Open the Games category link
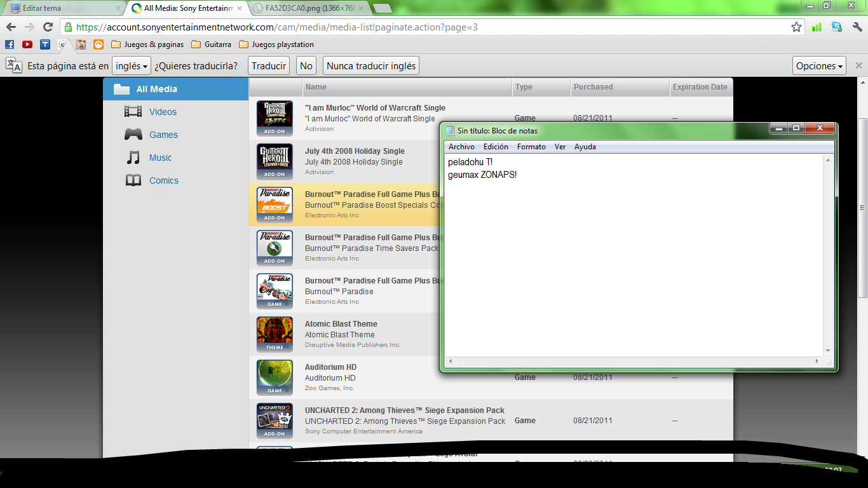Image resolution: width=868 pixels, height=488 pixels. pos(163,135)
